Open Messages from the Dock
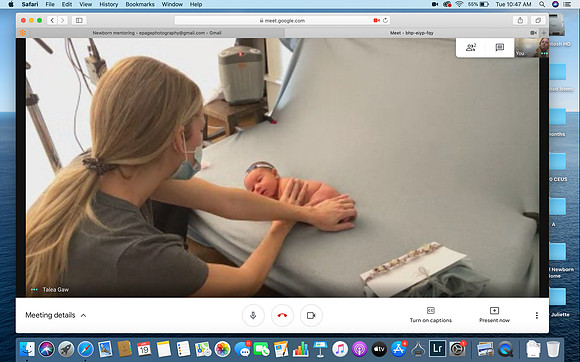The width and height of the screenshot is (580, 362). [242, 349]
